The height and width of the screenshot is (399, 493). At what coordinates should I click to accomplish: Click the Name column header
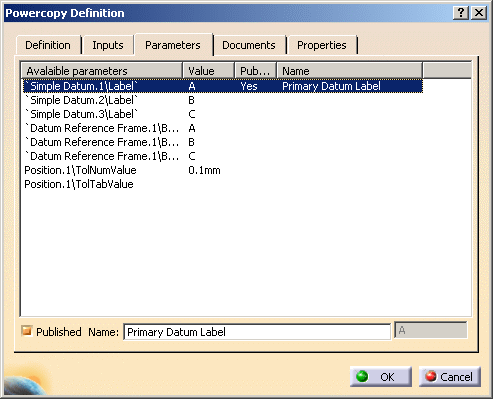point(350,71)
